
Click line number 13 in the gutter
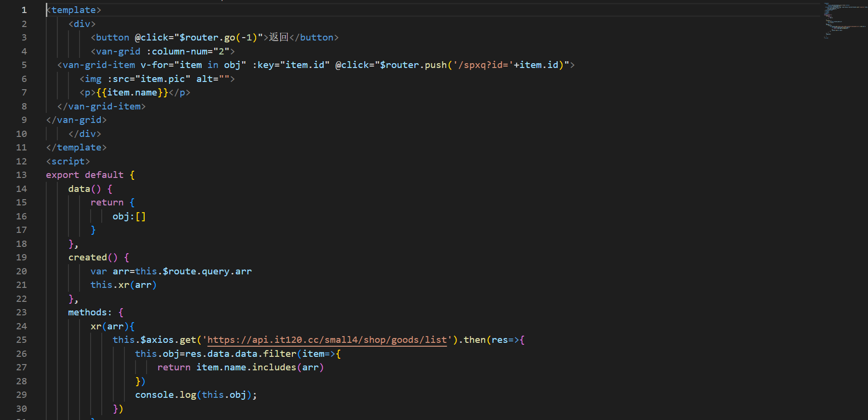tap(21, 175)
